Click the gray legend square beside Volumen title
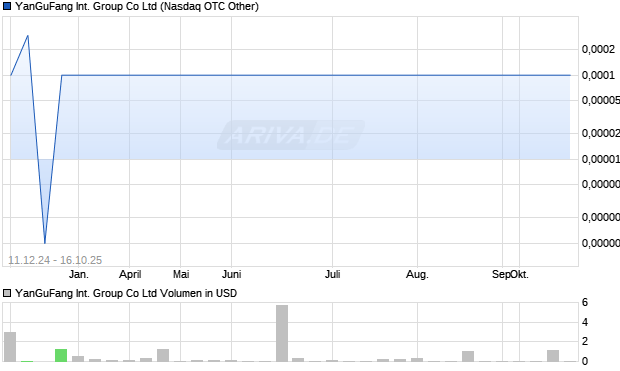 pyautogui.click(x=7, y=293)
